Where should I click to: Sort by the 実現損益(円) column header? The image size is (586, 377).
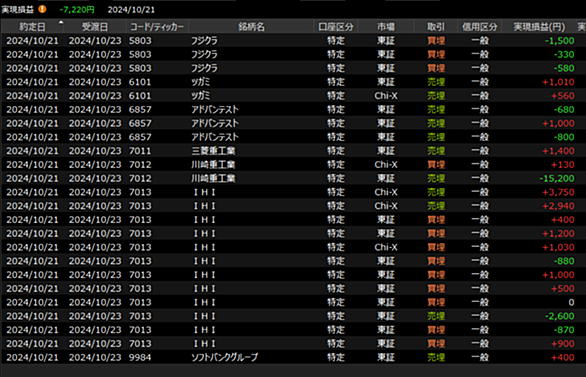(x=539, y=27)
